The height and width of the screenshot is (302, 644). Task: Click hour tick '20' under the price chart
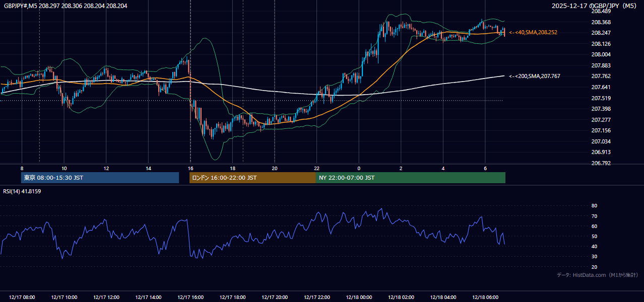coord(275,168)
